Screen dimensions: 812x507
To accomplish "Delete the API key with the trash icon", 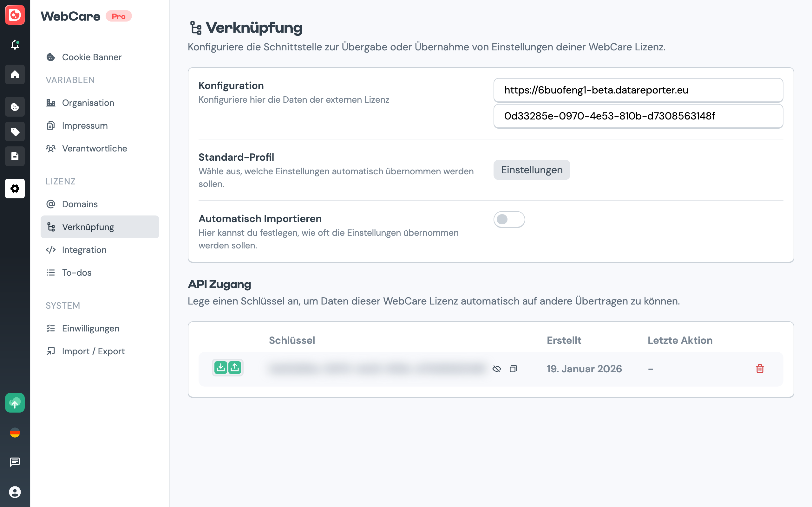I will tap(760, 369).
